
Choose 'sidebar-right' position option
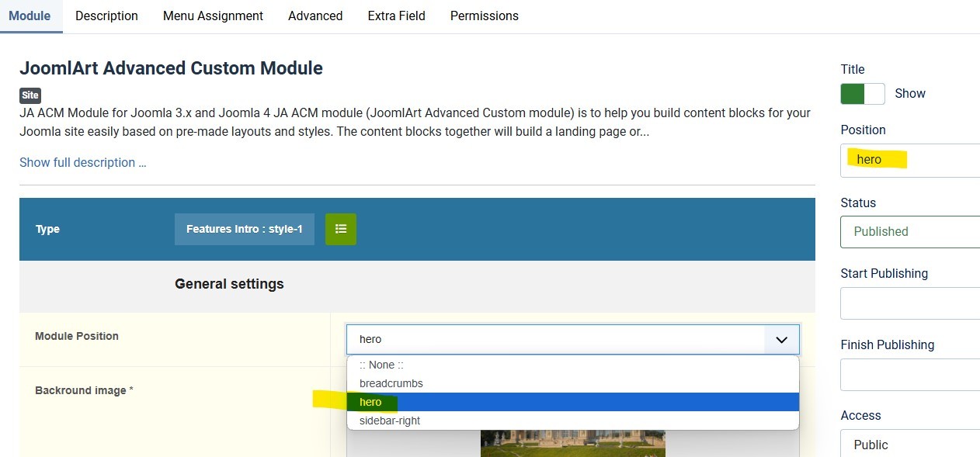[x=390, y=421]
